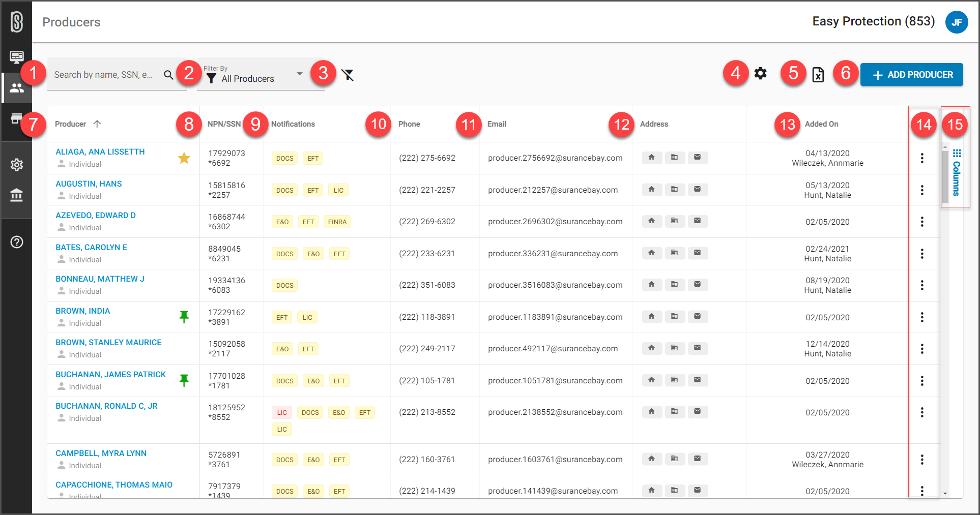Sort by Notifications column header
Image resolution: width=980 pixels, height=515 pixels.
293,124
